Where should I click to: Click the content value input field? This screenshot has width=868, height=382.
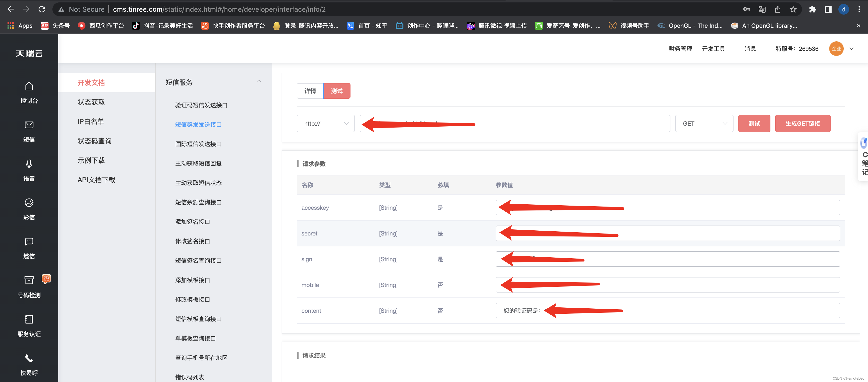coord(668,311)
